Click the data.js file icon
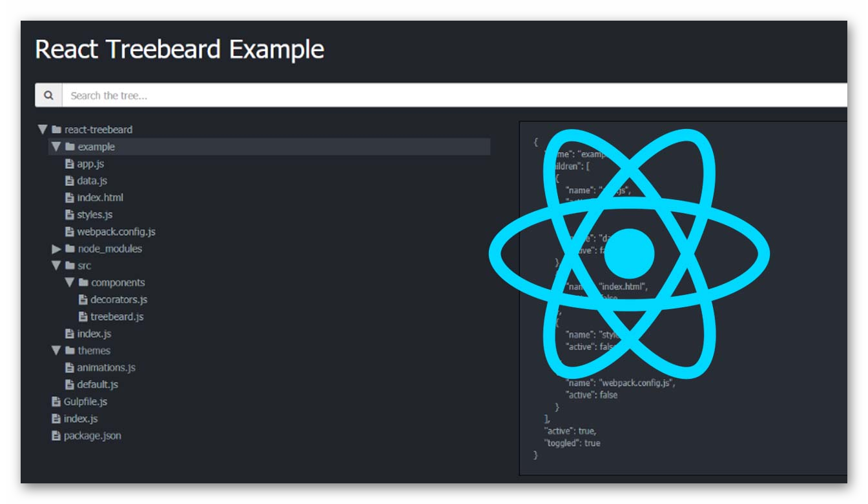Viewport: 868px width, 504px height. pyautogui.click(x=69, y=181)
